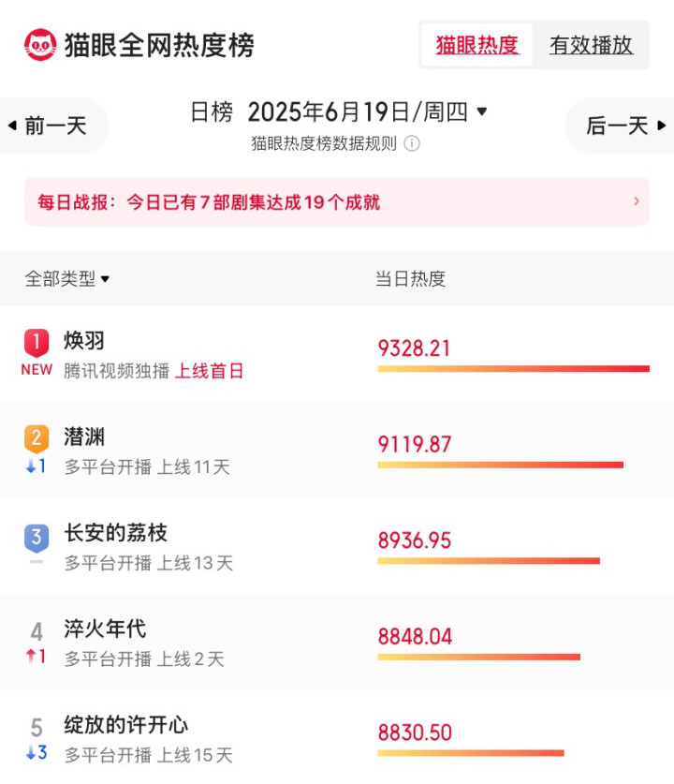Click the down arrow rank change for 潜渊

click(x=36, y=466)
